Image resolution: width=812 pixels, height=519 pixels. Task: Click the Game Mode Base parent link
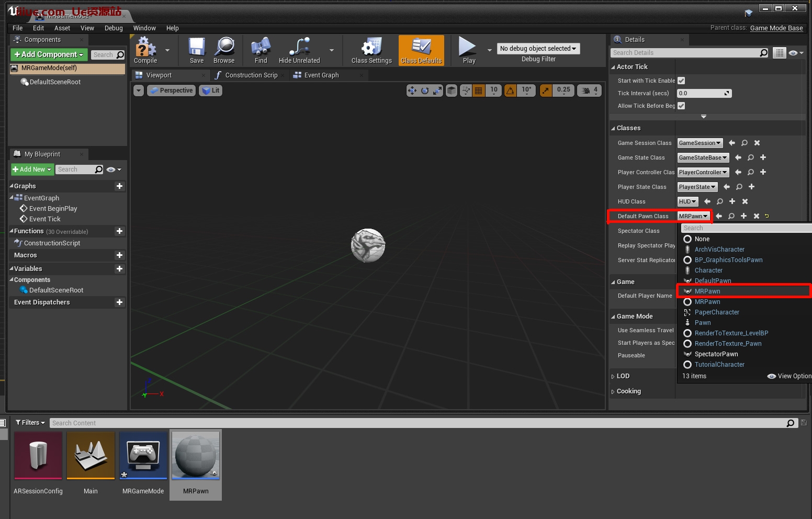(x=776, y=28)
